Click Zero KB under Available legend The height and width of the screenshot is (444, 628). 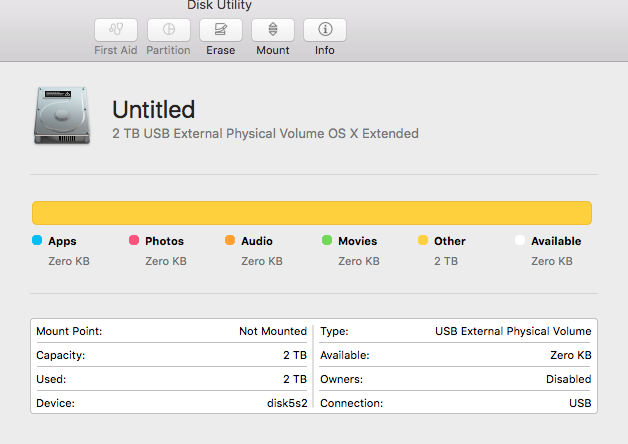click(552, 261)
